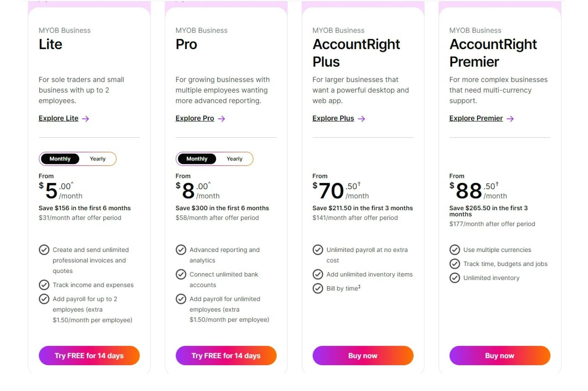Click the arrow icon beside Explore Lite

click(x=85, y=119)
